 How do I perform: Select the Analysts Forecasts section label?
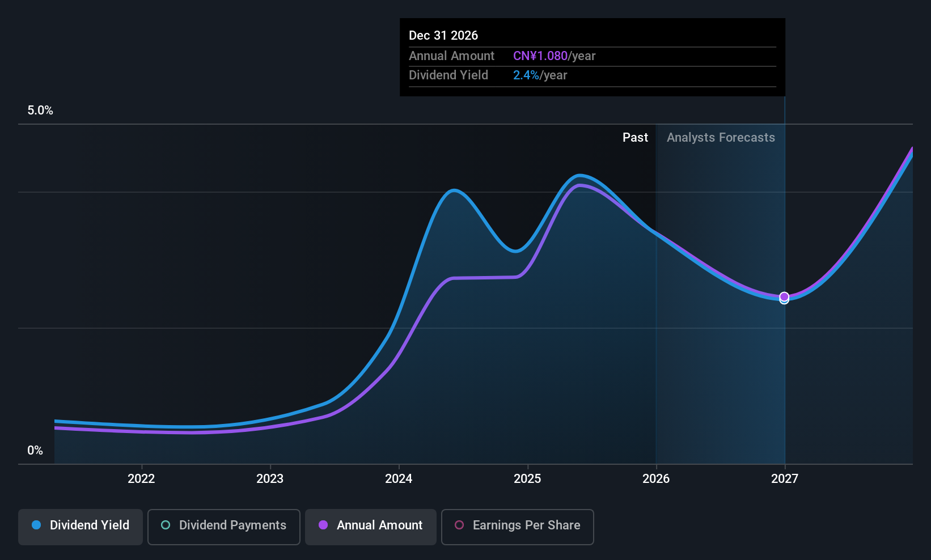pos(721,137)
